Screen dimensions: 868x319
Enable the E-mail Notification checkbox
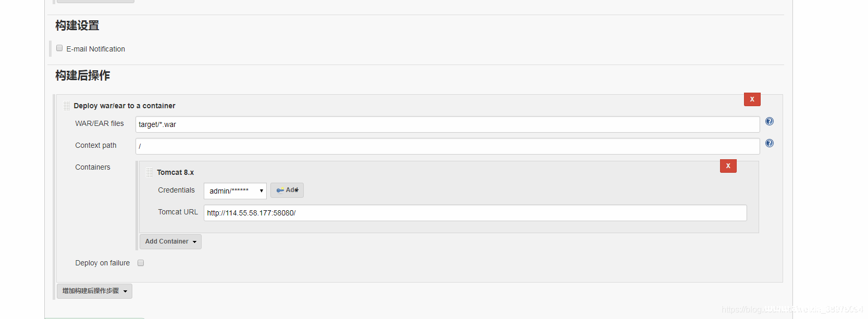click(59, 48)
